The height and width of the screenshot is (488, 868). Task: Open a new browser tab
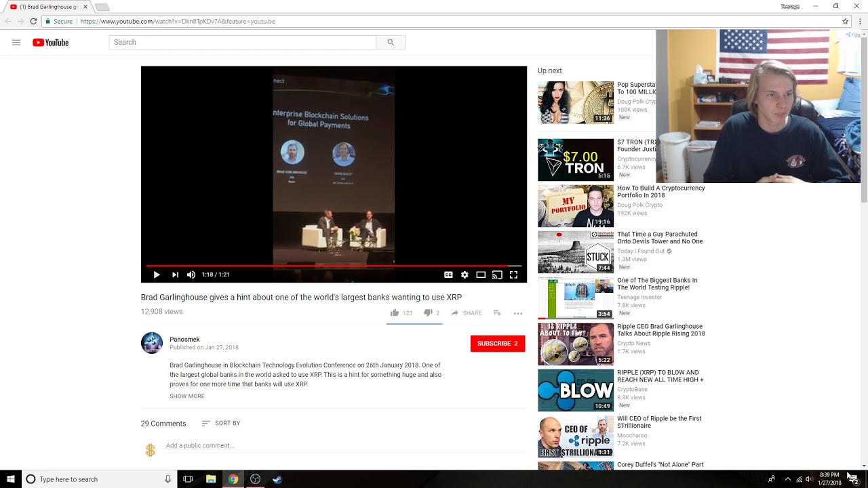tap(102, 7)
